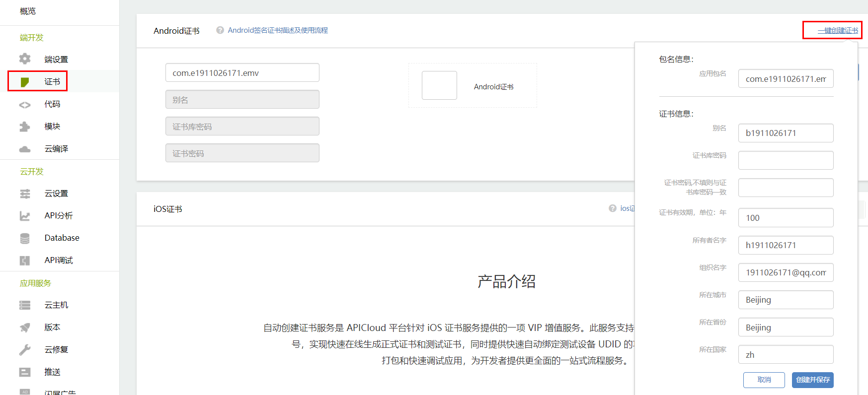Focus the 所有者名字 field h1911026171
Screen dimensions: 868x395
pyautogui.click(x=786, y=245)
